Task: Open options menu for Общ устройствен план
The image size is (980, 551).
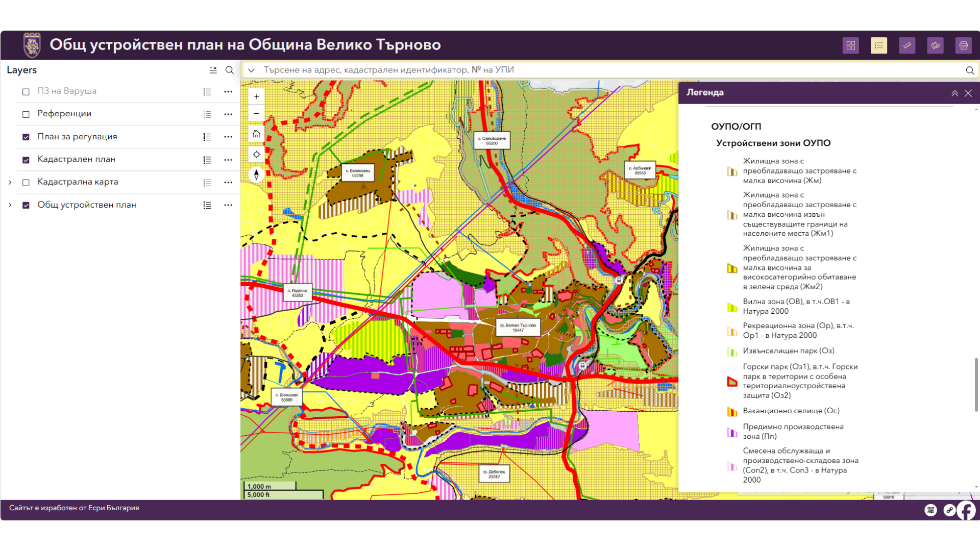Action: (228, 205)
